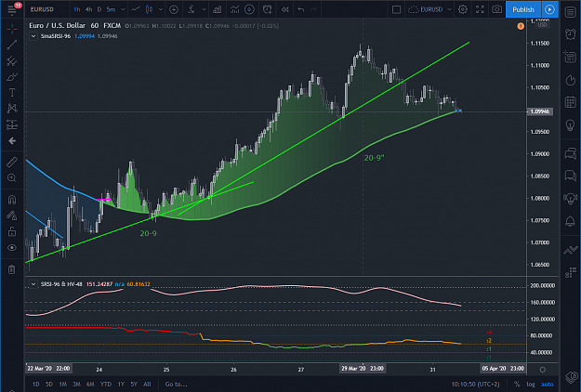Select the crosshair cursor tool
The image size is (581, 392).
(x=12, y=29)
